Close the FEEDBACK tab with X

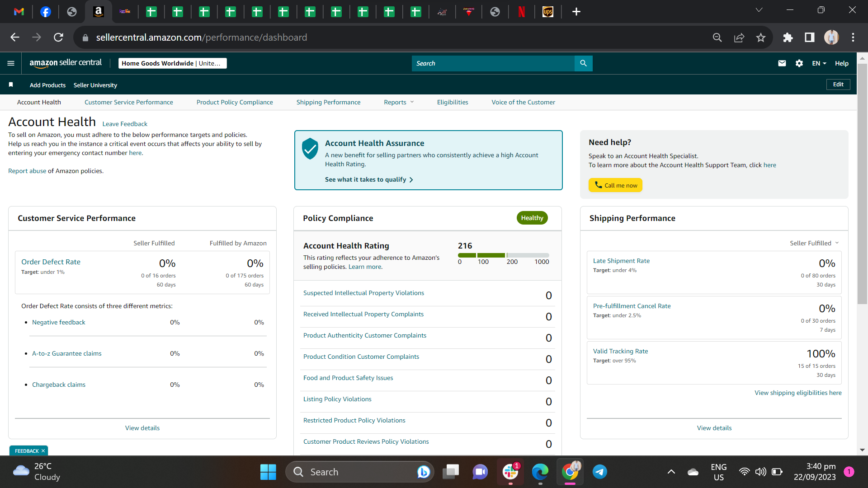tap(43, 451)
